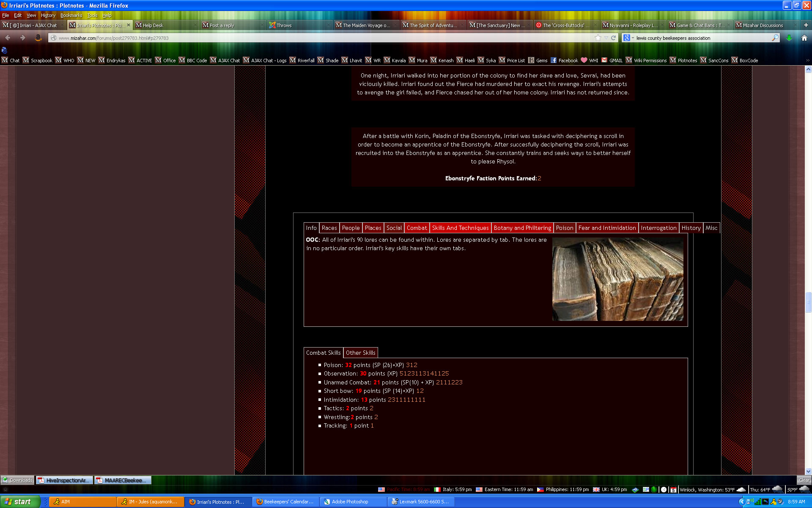Open the Bookmarks menu
Viewport: 812px width, 508px height.
71,15
